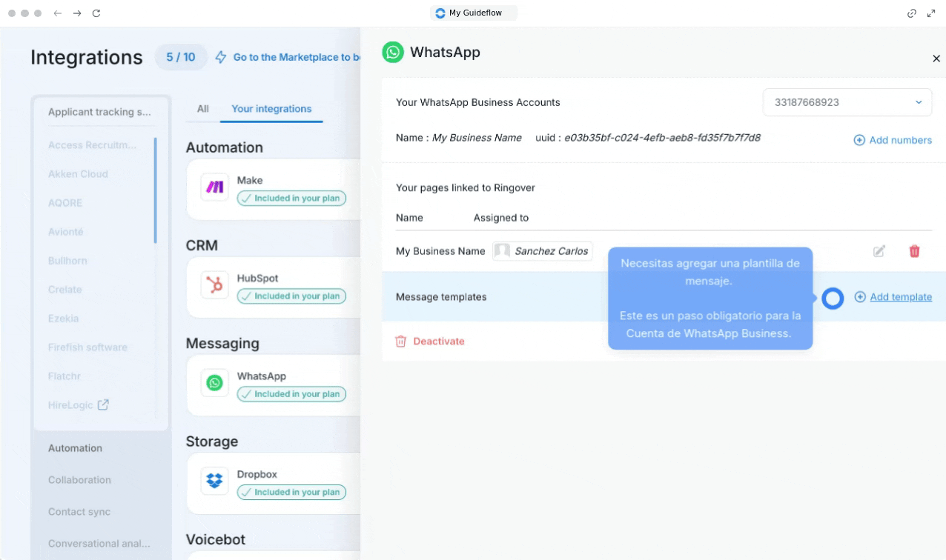Click the red trash delete icon
This screenshot has height=560, width=946.
914,251
